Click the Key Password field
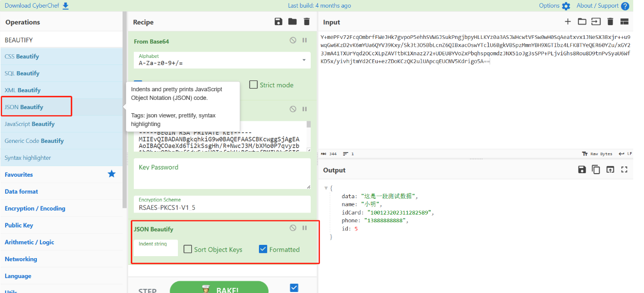Viewport: 644px width, 293px height. (222, 174)
